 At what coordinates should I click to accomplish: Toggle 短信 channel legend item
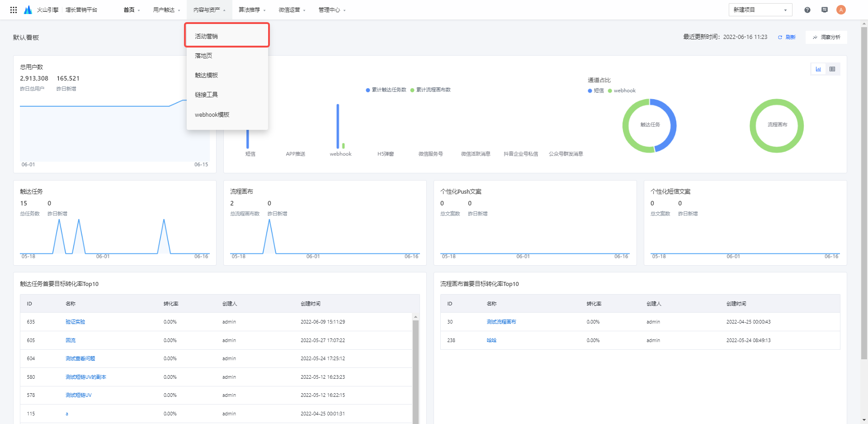coord(596,91)
